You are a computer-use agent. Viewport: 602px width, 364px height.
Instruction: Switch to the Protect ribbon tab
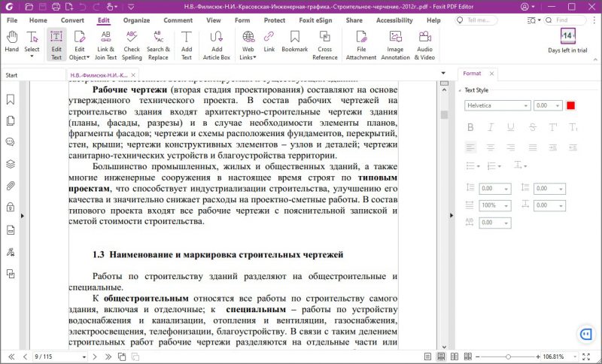[x=275, y=20]
